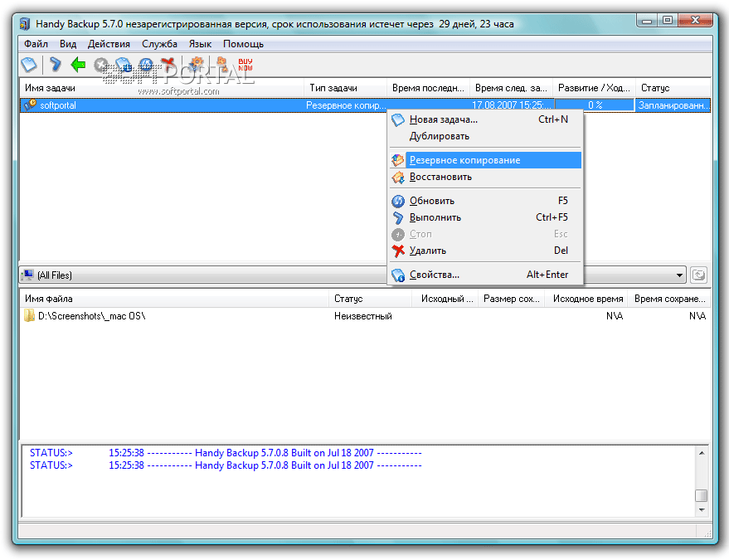Select Обновить in context menu
This screenshot has width=729, height=560.
click(485, 201)
